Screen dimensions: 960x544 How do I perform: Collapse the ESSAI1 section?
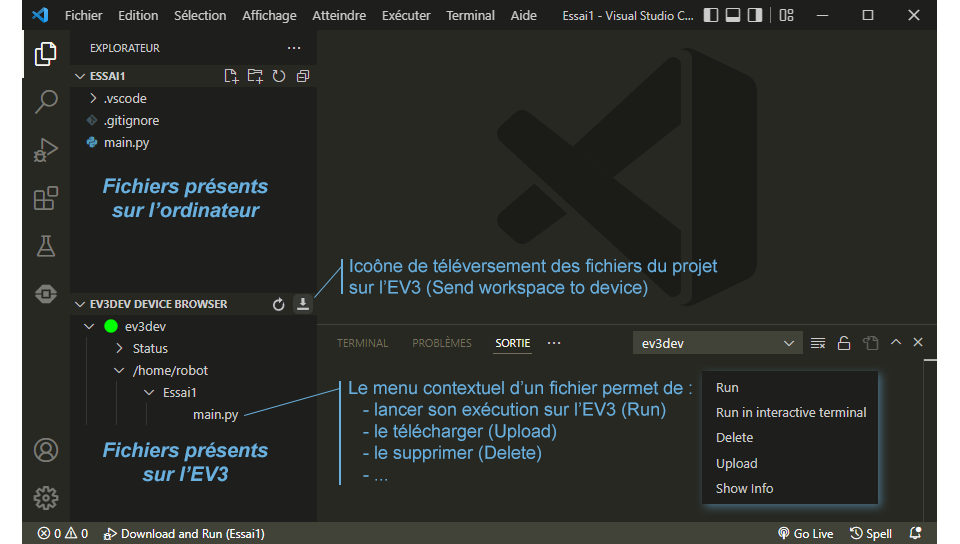click(80, 76)
